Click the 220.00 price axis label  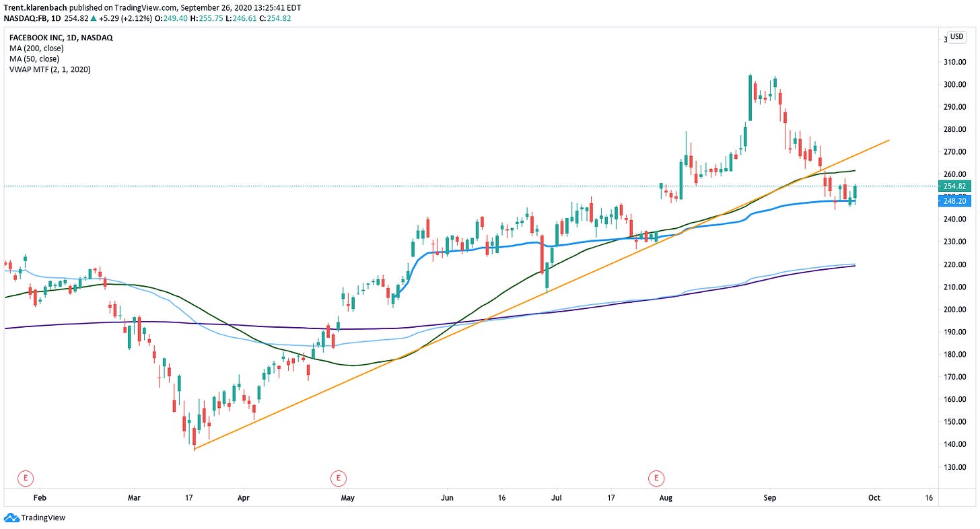pos(956,264)
